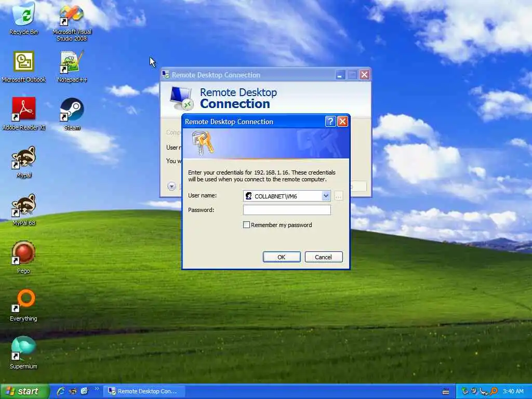
Task: Click the Remote Desktop computer logo icon
Action: pyautogui.click(x=181, y=98)
